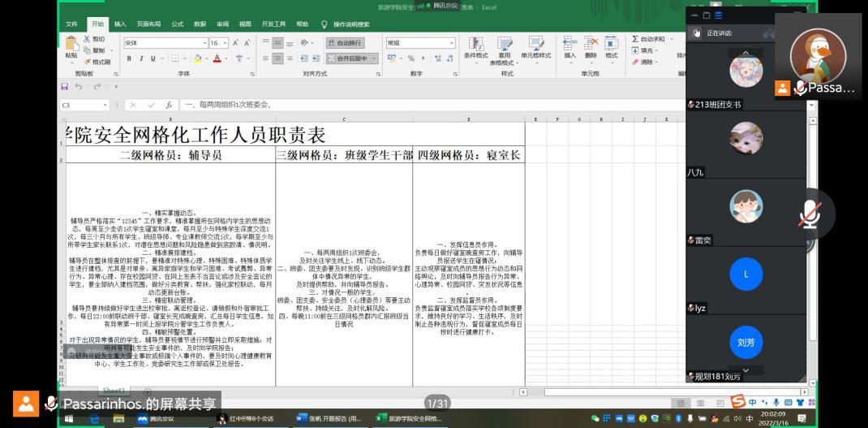The image size is (868, 428).
Task: Click the insert function fx icon
Action: tap(169, 105)
